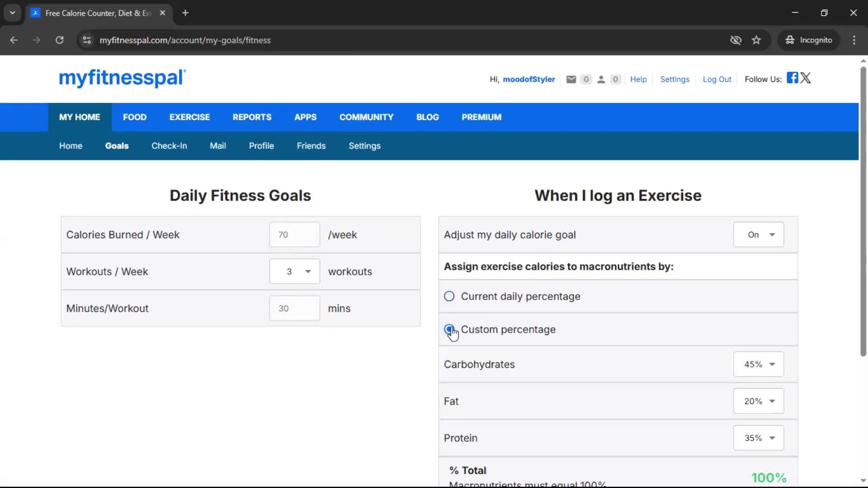Click the myfitnesspal logo
Screen dimensions: 868x488
coord(122,78)
